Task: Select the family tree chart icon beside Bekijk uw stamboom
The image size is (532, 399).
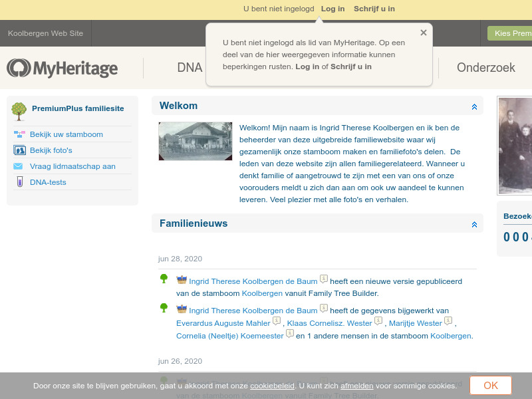Action: (x=19, y=134)
